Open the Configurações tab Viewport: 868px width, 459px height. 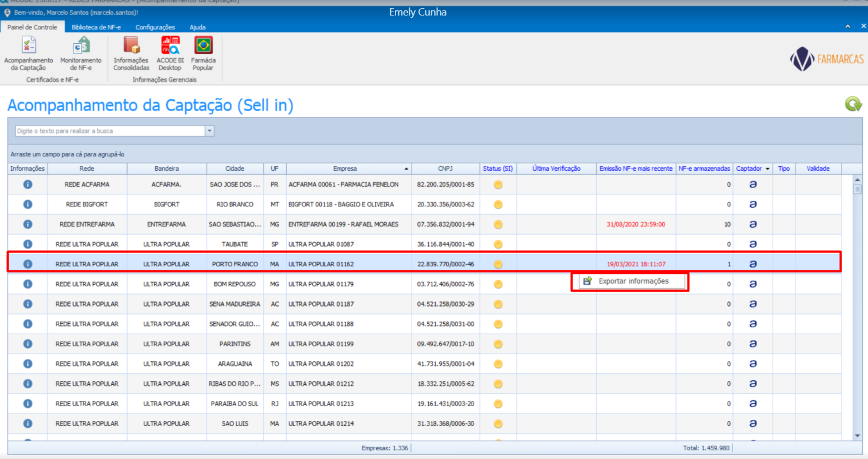click(155, 27)
